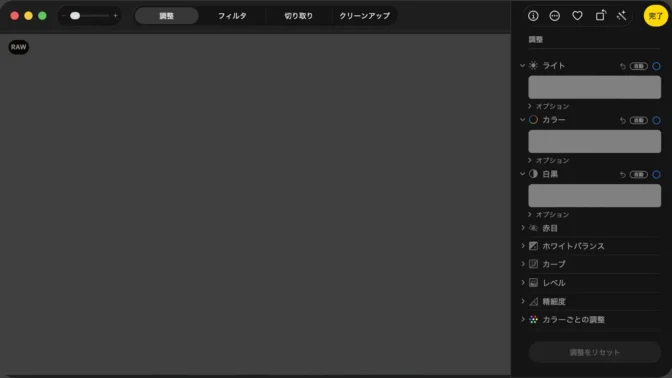This screenshot has height=378, width=672.
Task: Rotate the photo with rotate icon
Action: 600,15
